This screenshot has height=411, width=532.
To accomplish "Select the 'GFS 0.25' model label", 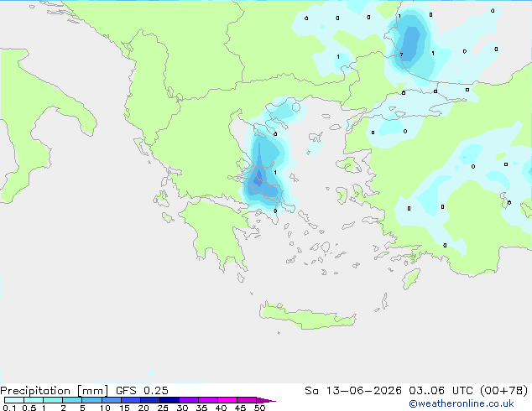I will [142, 391].
